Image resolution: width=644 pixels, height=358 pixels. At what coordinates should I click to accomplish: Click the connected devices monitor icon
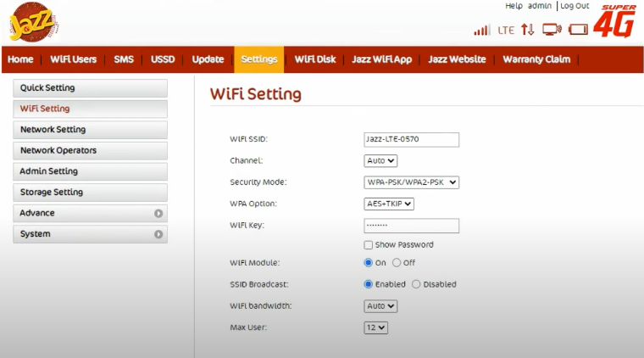point(552,30)
